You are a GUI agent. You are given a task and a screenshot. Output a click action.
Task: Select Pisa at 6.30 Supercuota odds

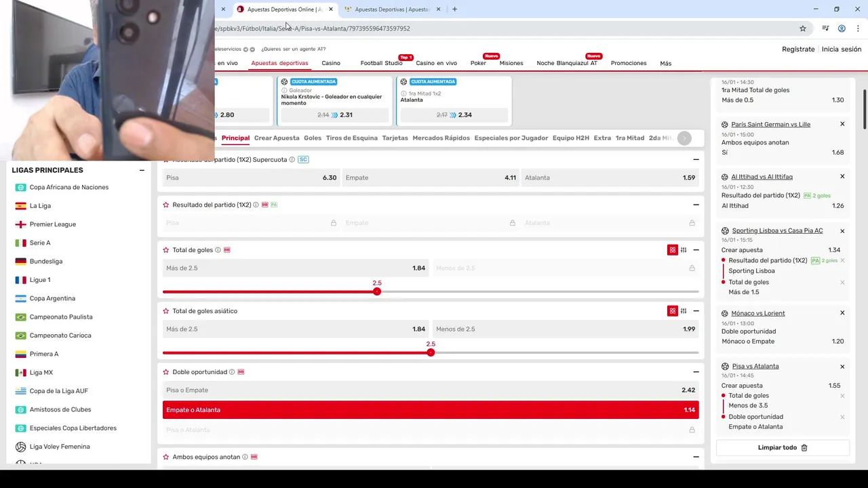click(x=251, y=178)
